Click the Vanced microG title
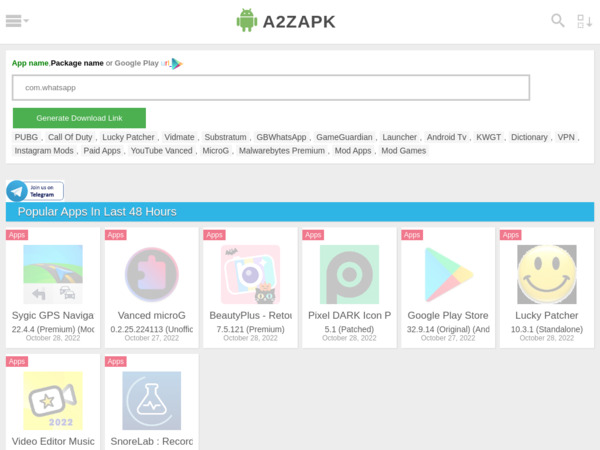Image resolution: width=600 pixels, height=450 pixels. (x=152, y=316)
